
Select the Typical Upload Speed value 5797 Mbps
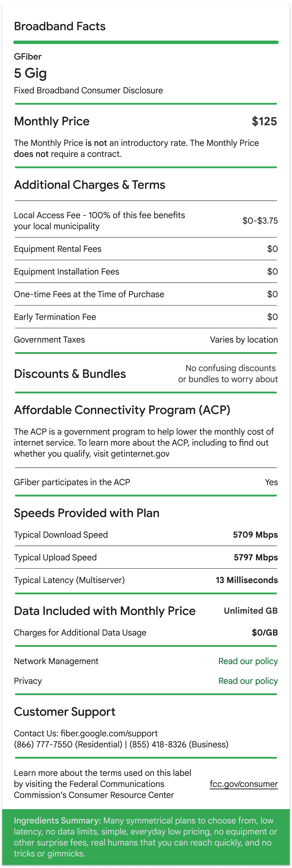tap(256, 557)
